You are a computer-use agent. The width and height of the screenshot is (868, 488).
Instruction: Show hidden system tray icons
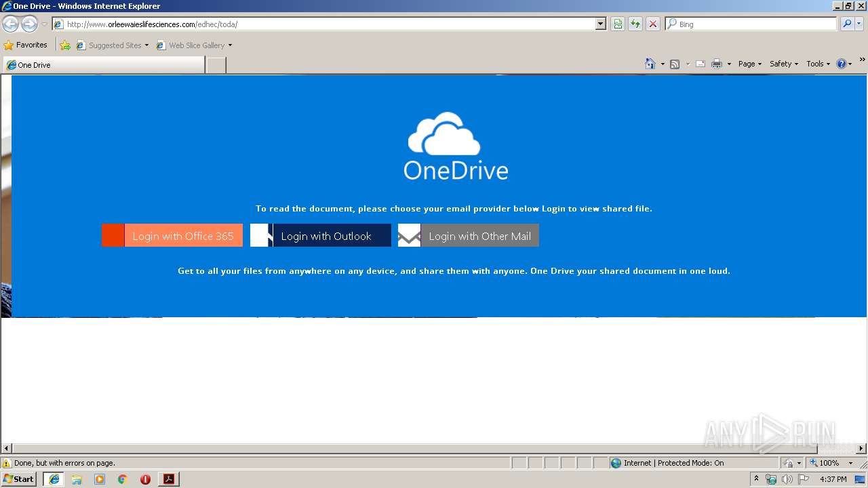(x=756, y=479)
